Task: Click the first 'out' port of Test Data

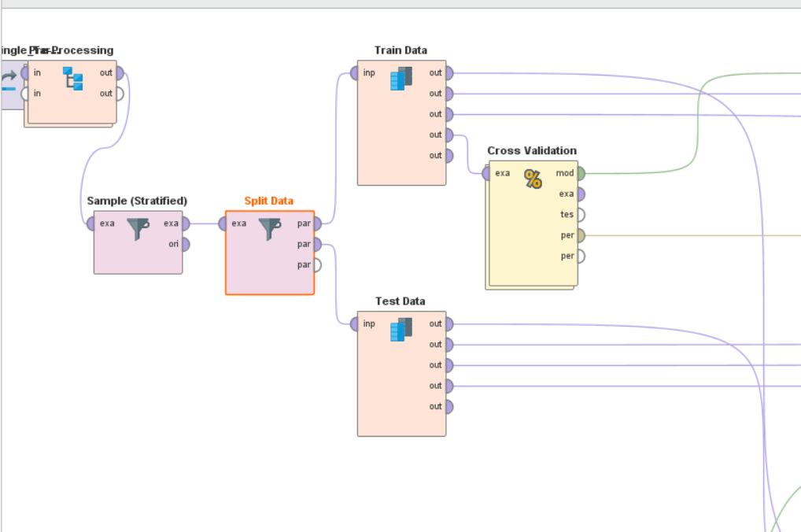Action: click(449, 324)
